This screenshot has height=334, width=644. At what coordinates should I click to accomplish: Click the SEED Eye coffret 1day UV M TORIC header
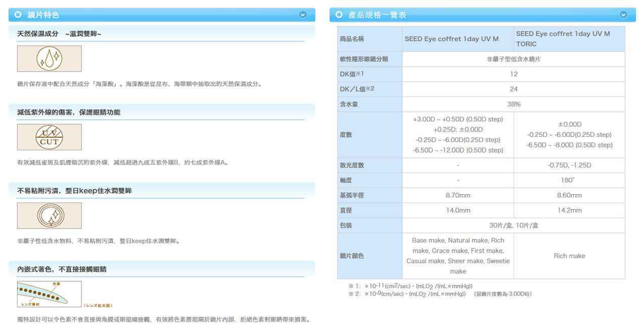(x=569, y=39)
